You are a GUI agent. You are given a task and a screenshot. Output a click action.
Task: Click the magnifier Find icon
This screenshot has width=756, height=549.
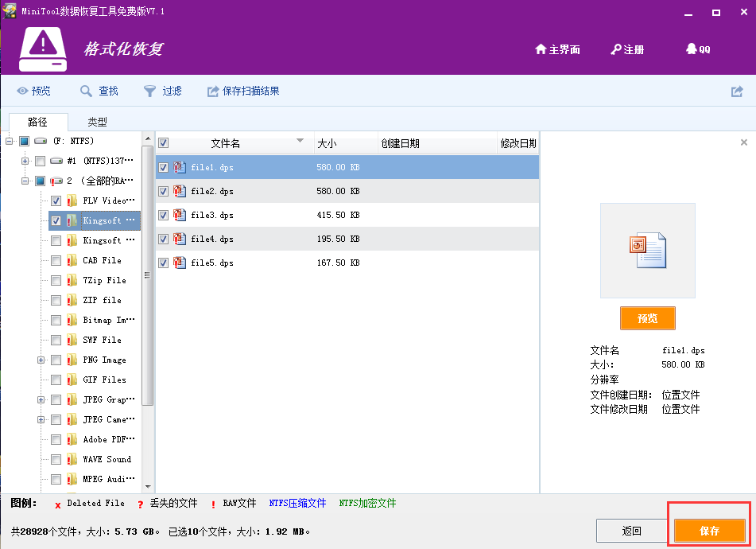(x=87, y=91)
